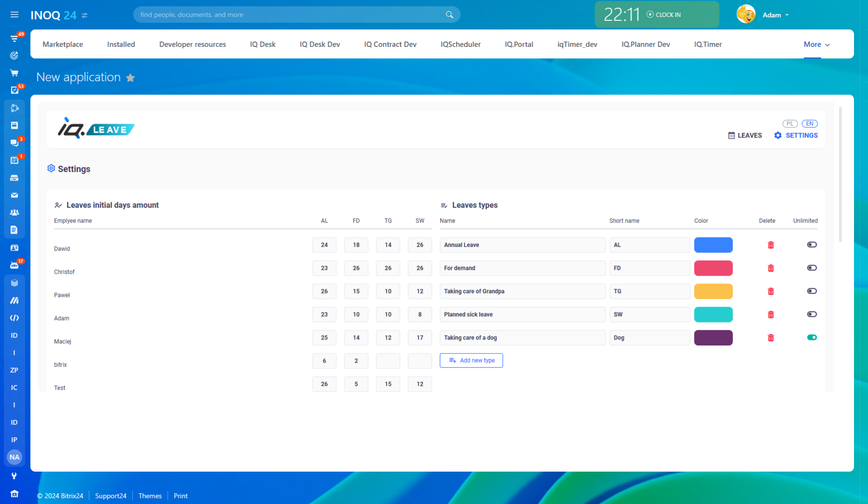Viewport: 868px width, 504px height.
Task: Expand the More dropdown in app tabs
Action: pyautogui.click(x=816, y=44)
